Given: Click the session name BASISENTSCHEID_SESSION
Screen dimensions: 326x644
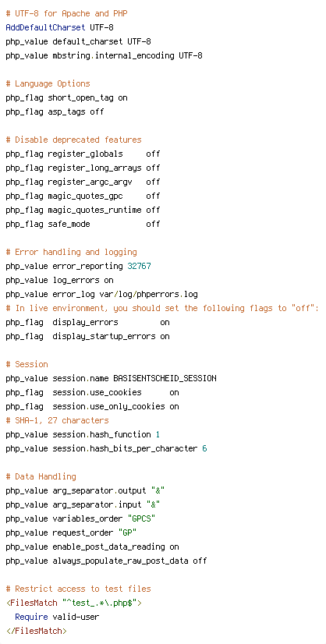Looking at the screenshot, I should point(165,378).
